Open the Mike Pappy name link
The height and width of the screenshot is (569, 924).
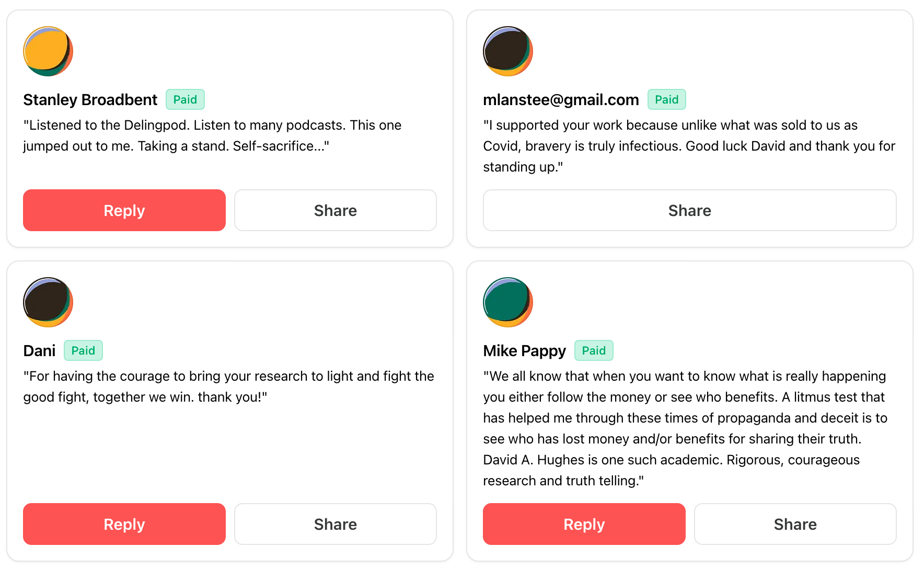point(524,350)
